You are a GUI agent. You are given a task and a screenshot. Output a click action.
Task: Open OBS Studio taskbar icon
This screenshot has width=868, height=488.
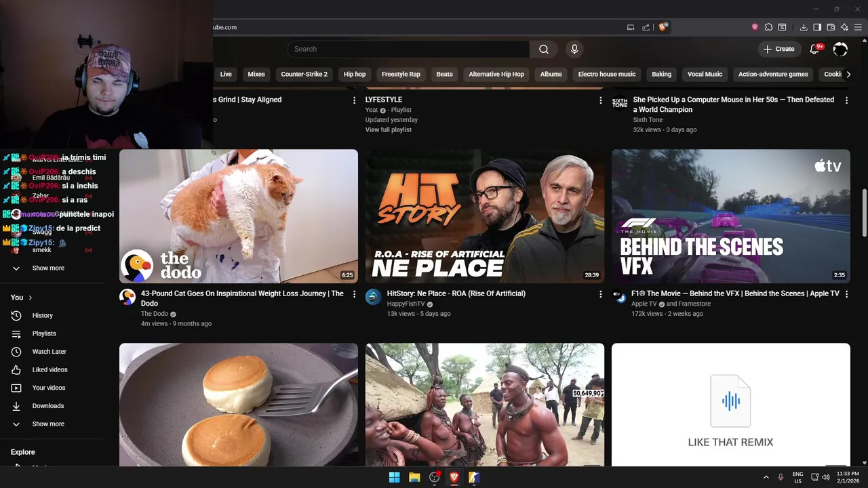coord(435,477)
